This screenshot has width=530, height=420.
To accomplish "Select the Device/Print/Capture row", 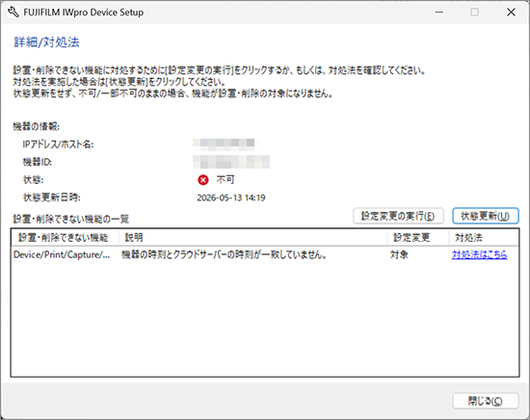I will [265, 254].
